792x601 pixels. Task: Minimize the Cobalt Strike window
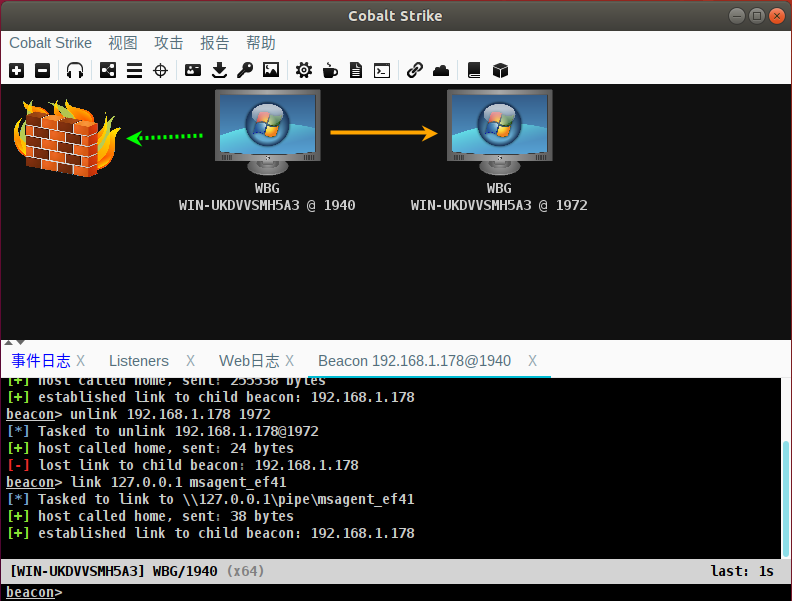737,16
